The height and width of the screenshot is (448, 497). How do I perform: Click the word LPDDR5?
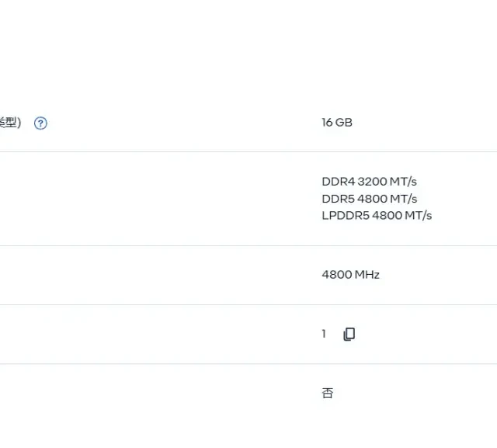pos(346,215)
